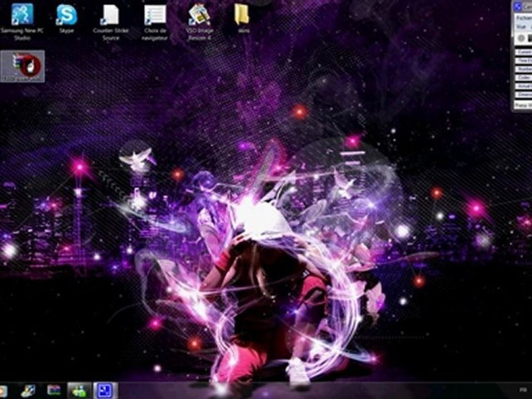
Task: Open the Fichier menu in CamStudio window
Action: tap(524, 18)
